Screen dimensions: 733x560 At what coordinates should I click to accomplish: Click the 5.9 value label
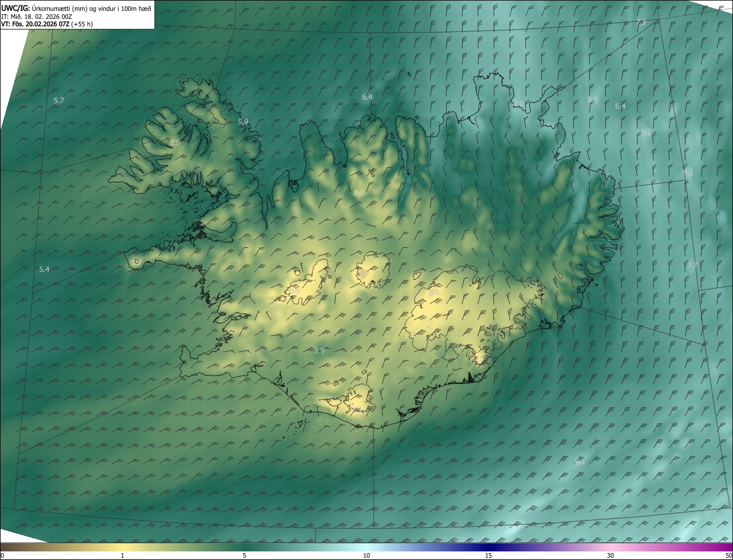[243, 121]
